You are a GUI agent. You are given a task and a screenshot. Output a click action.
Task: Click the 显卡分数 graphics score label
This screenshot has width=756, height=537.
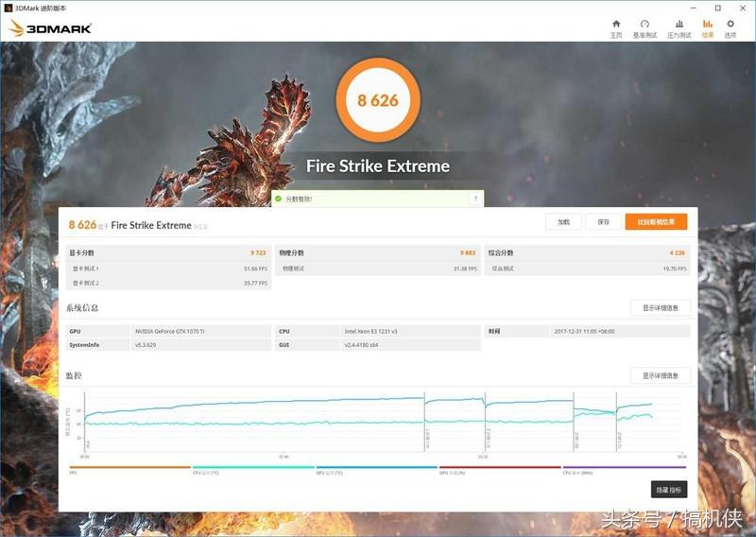coord(81,252)
